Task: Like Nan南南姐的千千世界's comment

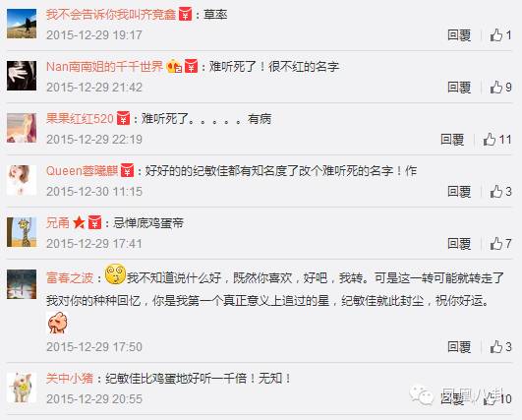Action: click(500, 88)
